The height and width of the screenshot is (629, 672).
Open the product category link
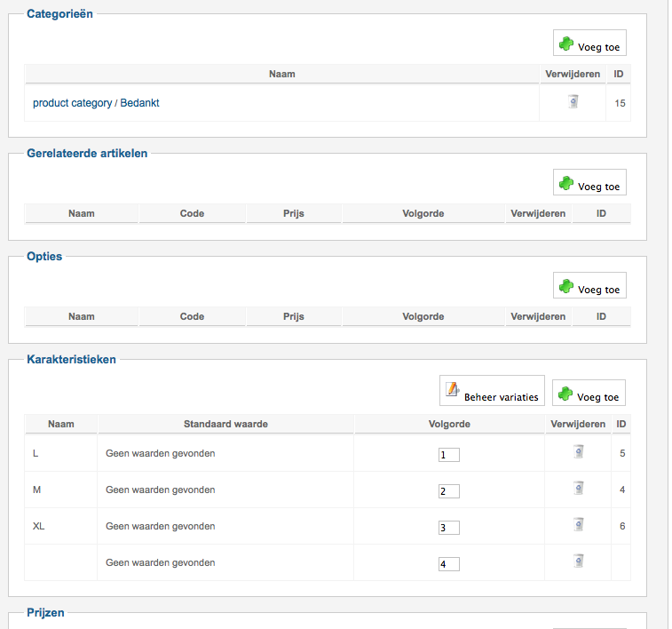coord(72,103)
